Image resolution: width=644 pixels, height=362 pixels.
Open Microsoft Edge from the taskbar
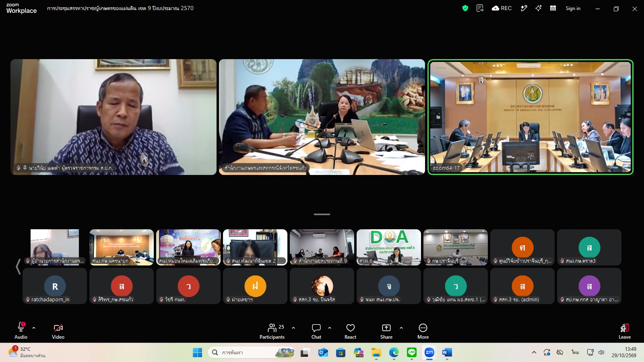point(394,353)
